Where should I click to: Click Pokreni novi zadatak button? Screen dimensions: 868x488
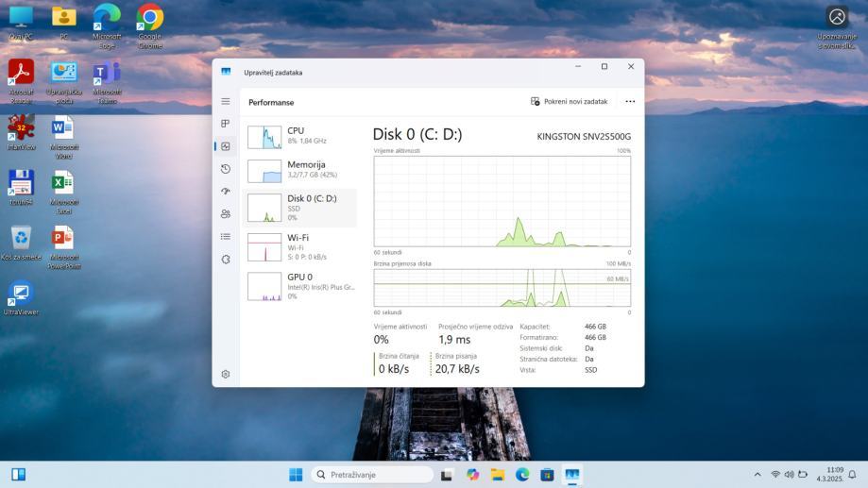[x=570, y=101]
